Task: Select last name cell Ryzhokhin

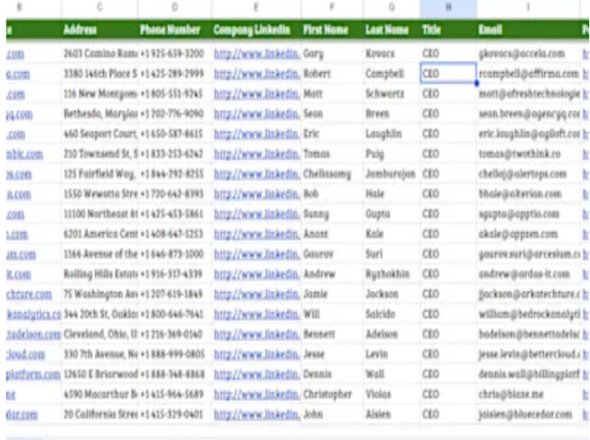Action: (x=392, y=274)
